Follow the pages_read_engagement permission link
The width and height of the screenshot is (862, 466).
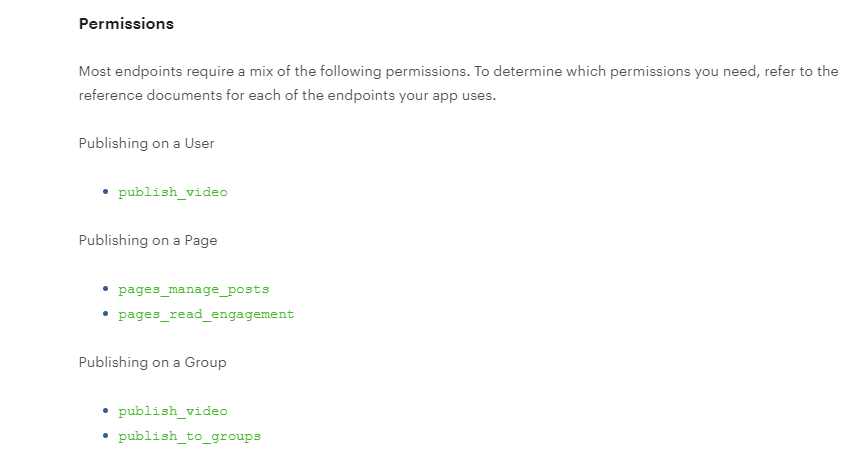[x=206, y=314]
